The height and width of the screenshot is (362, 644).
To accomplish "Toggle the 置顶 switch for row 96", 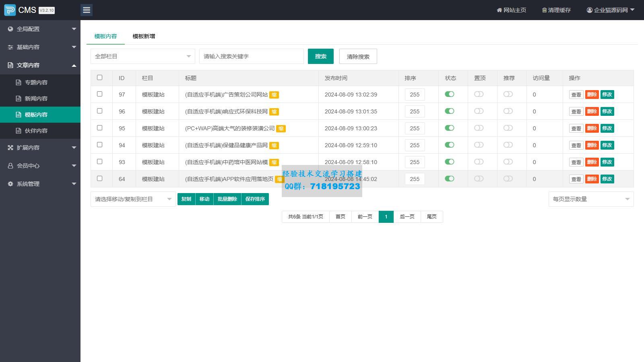I will pyautogui.click(x=479, y=111).
